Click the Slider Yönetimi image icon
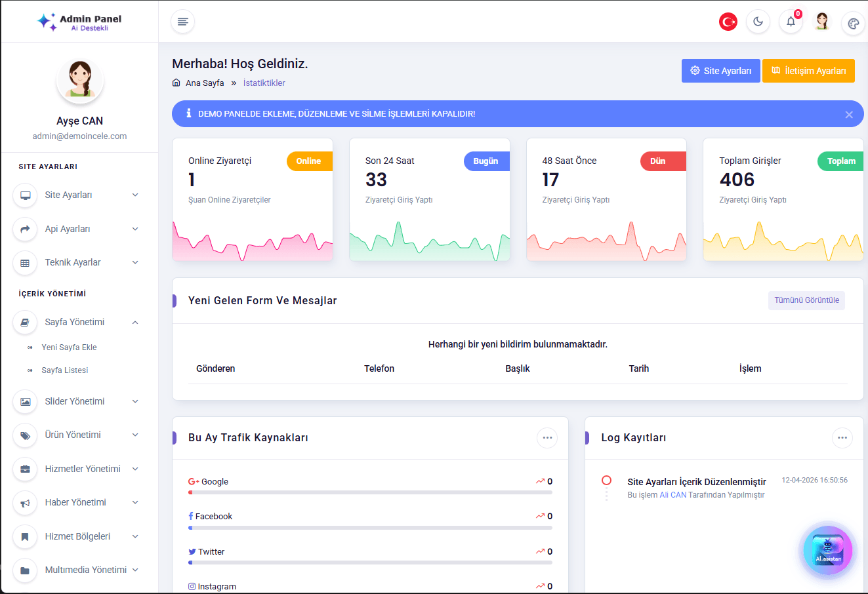868x594 pixels. click(x=25, y=401)
